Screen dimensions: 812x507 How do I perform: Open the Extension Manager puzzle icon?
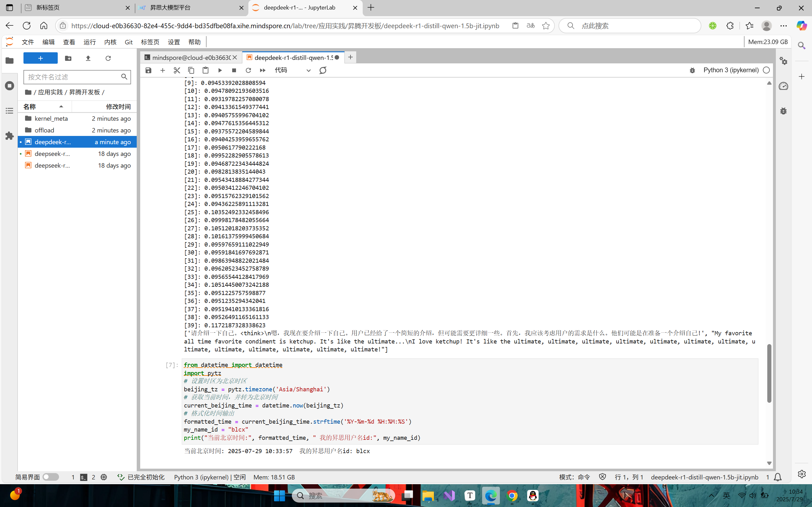pyautogui.click(x=10, y=136)
